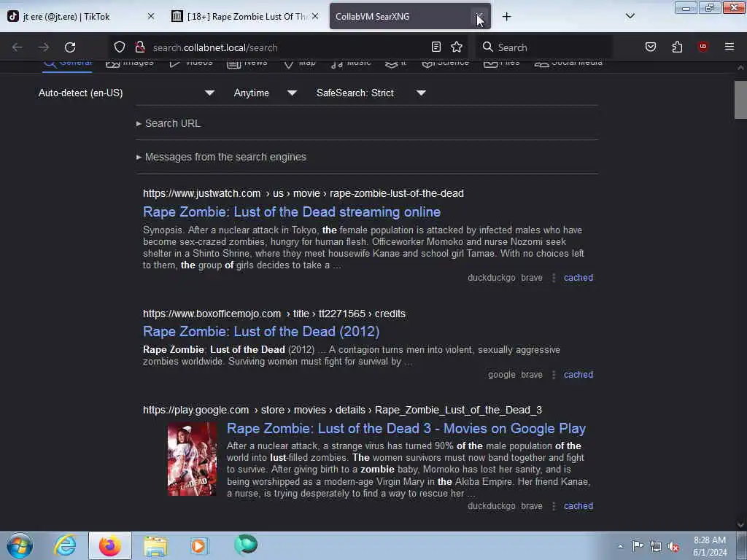List all tabs with the chevron
The width and height of the screenshot is (747, 560).
(630, 16)
